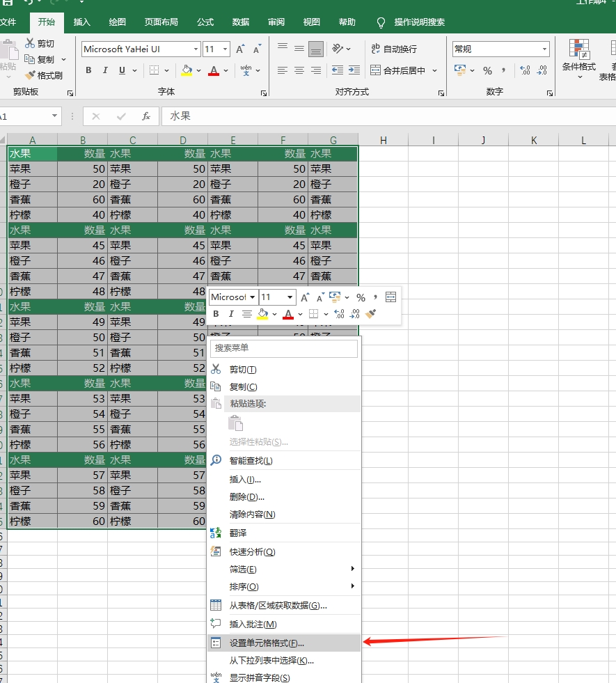Viewport: 616px width, 683px height.
Task: Switch to the 数据 ribbon tab
Action: [240, 22]
